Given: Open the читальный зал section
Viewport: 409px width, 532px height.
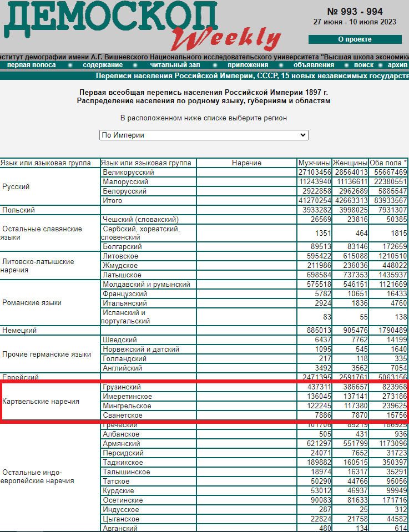Looking at the screenshot, I should pos(175,65).
